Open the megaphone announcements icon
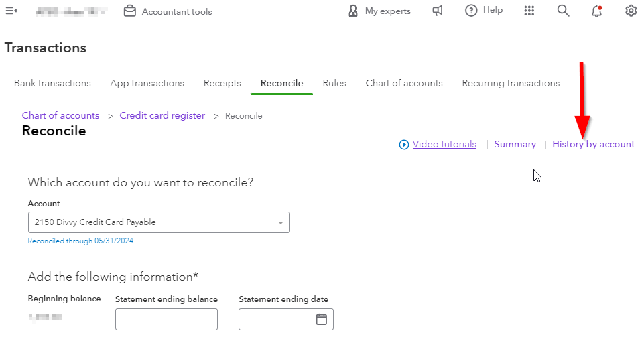This screenshot has height=341, width=644. pos(438,11)
